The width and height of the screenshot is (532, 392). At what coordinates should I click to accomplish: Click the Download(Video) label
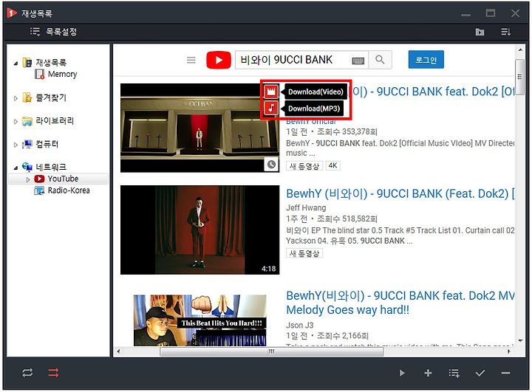[x=316, y=92]
